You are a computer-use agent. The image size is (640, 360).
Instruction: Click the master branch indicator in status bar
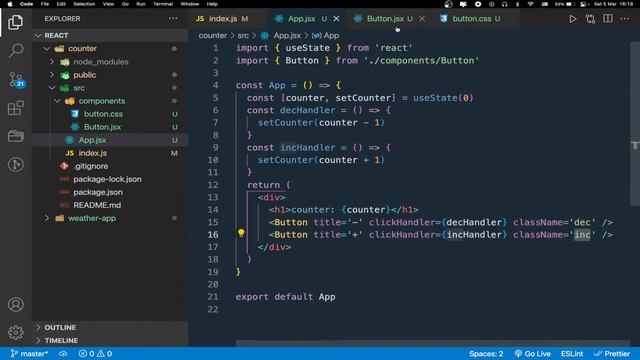coord(29,353)
